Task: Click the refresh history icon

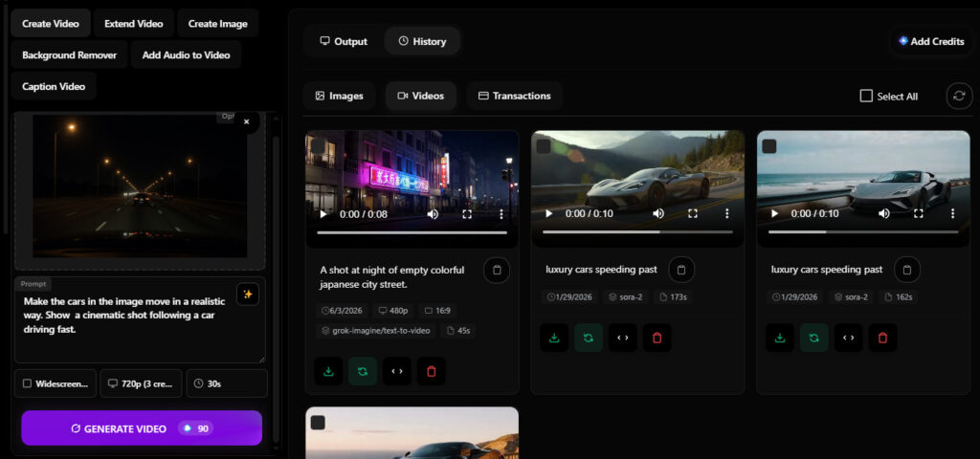Action: [959, 97]
